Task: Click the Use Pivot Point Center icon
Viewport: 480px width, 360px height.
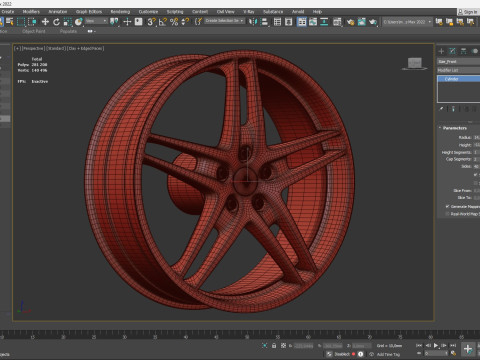Action: pos(114,22)
